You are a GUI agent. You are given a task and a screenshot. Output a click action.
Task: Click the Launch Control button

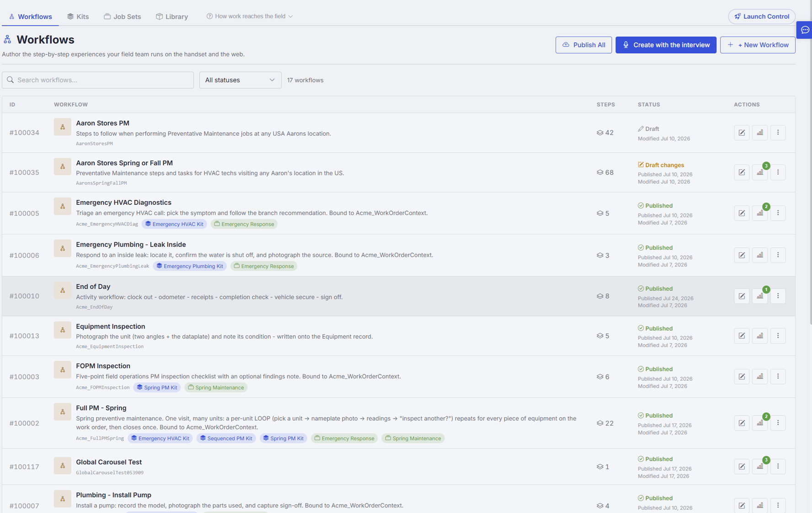coord(761,16)
